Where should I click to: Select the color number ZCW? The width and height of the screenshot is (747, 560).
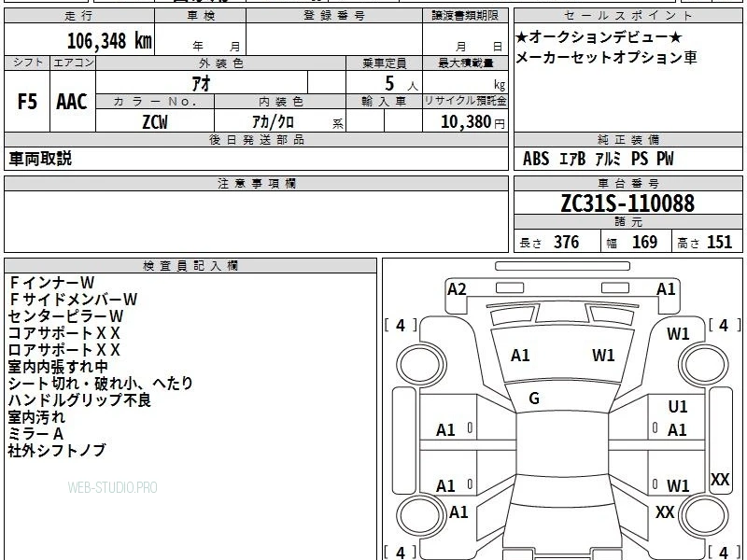[x=155, y=122]
